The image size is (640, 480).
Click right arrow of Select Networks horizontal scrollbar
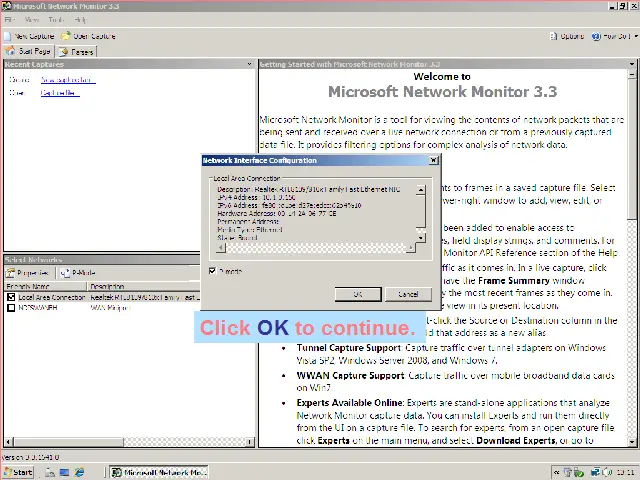click(250, 441)
